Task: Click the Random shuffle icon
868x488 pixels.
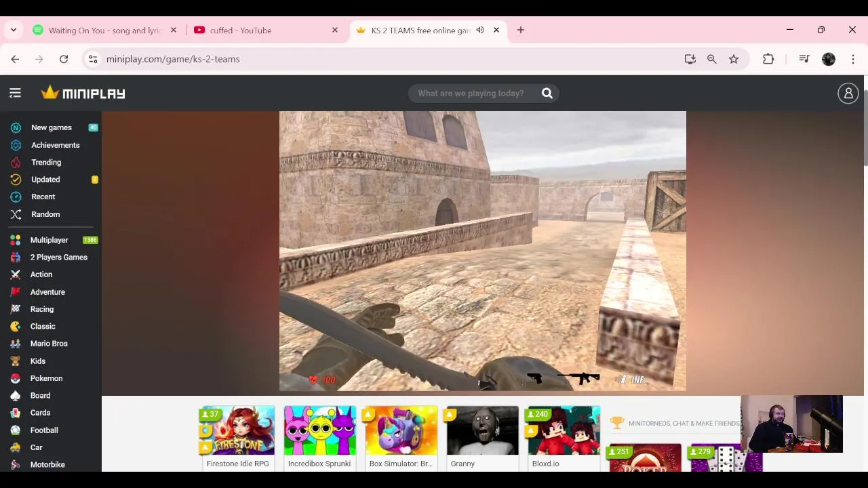Action: (16, 214)
